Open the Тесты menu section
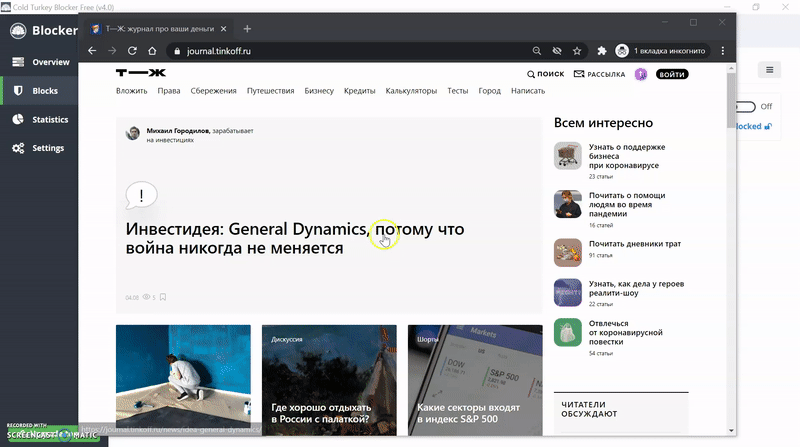The image size is (800, 447). point(458,91)
